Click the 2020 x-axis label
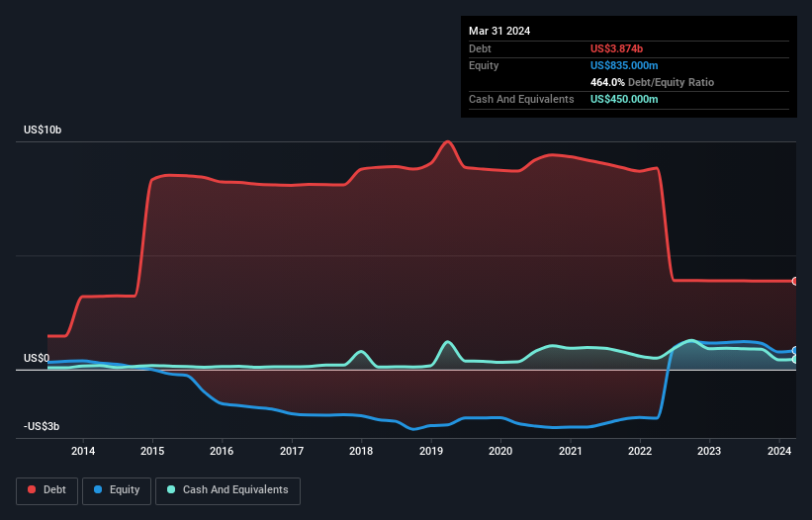 click(500, 451)
